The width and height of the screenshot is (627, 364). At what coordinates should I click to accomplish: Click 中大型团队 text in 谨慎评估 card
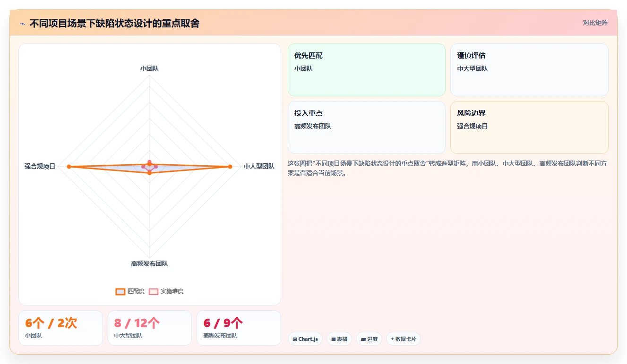pyautogui.click(x=472, y=68)
